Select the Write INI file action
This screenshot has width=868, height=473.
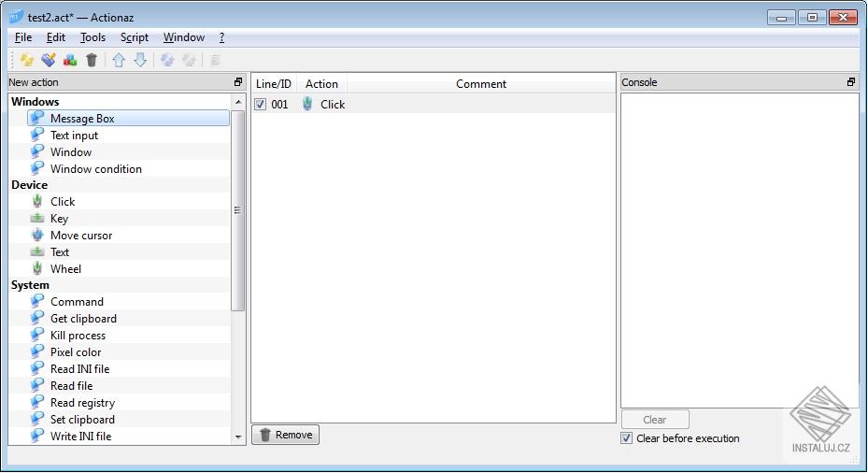(81, 436)
